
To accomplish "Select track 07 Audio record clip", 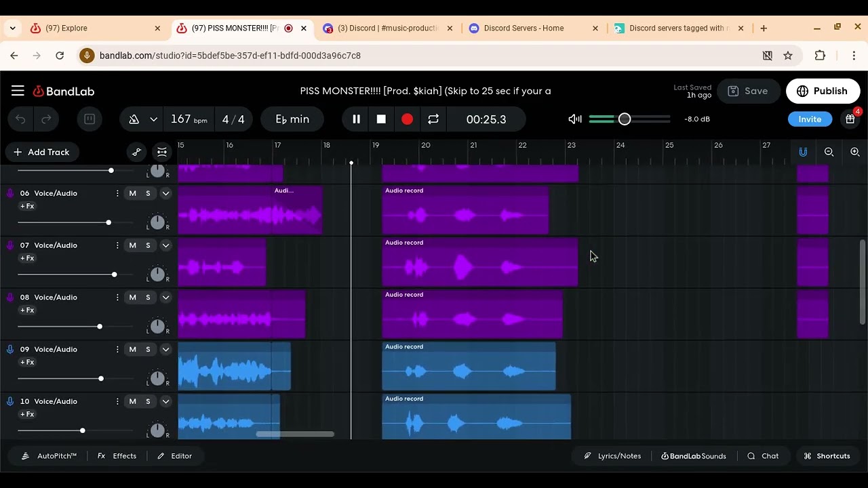I will [479, 262].
